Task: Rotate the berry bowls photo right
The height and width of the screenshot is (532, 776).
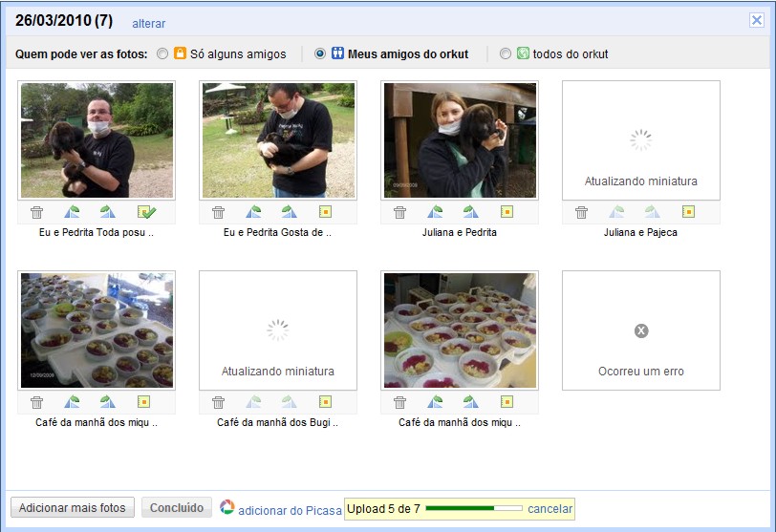Action: point(470,402)
